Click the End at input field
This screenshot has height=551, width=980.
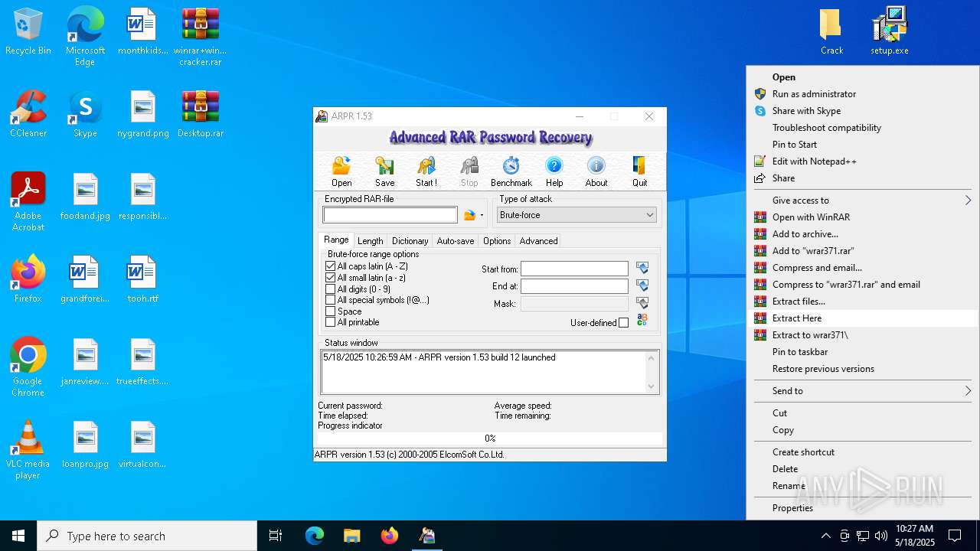coord(574,285)
